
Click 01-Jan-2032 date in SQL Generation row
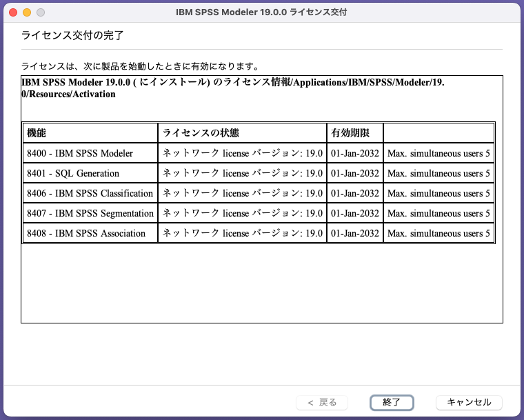click(x=355, y=173)
